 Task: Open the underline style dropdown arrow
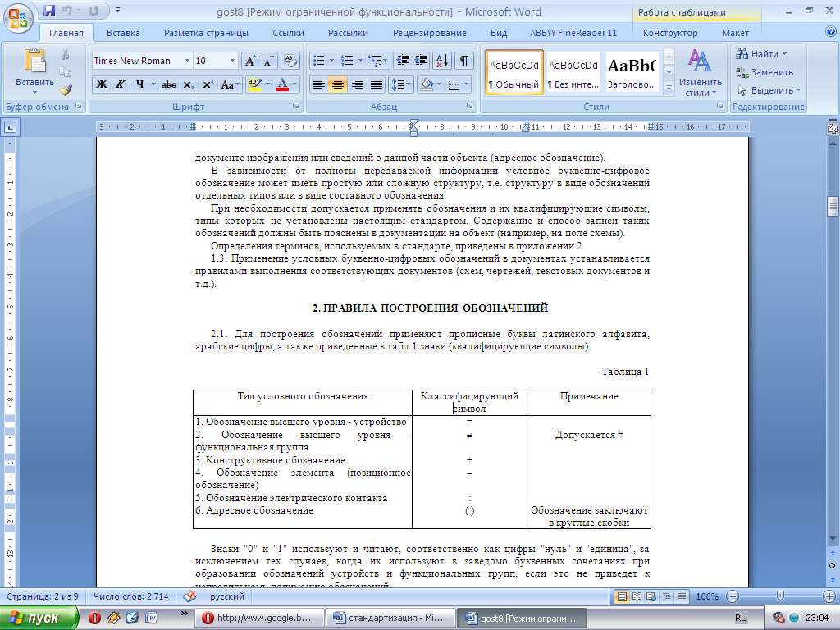153,84
